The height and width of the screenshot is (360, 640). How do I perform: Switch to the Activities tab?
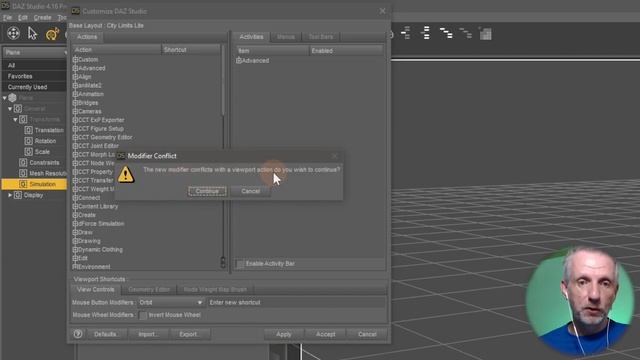[251, 37]
